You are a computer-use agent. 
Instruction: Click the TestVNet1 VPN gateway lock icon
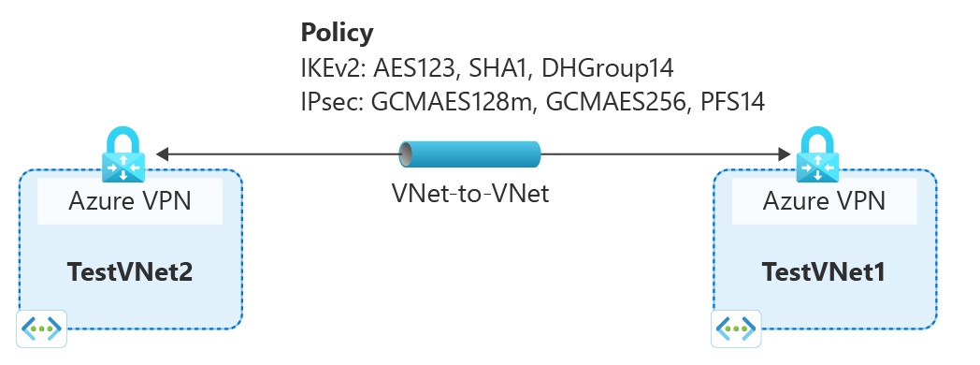[818, 154]
